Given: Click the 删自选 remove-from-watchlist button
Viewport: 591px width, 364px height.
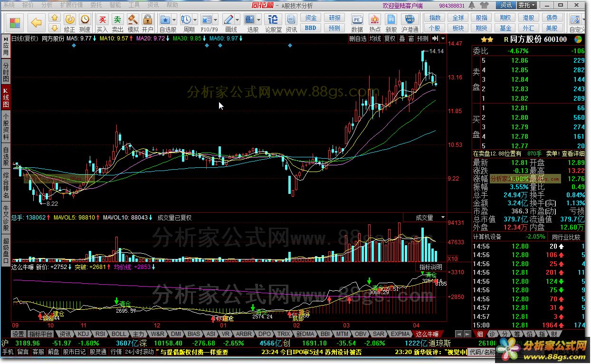Looking at the screenshot, I should click(358, 38).
